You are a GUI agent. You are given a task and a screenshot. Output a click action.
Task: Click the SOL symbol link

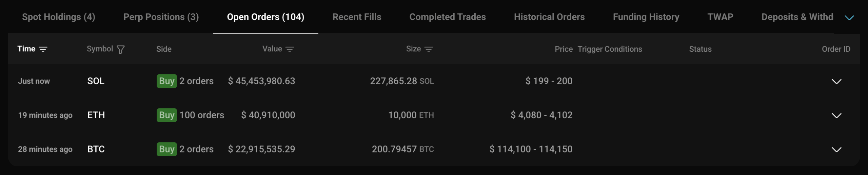[x=96, y=81]
